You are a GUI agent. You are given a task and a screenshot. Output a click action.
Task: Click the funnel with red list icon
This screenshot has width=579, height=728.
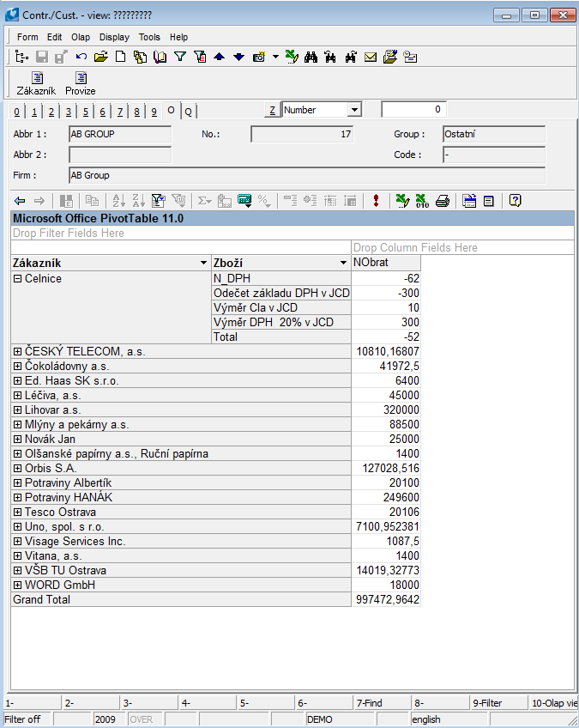200,57
